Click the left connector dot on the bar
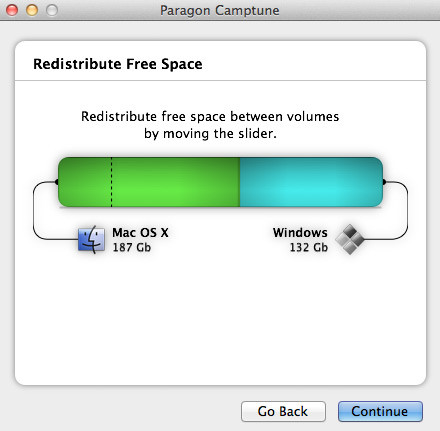The height and width of the screenshot is (431, 440). [x=56, y=182]
